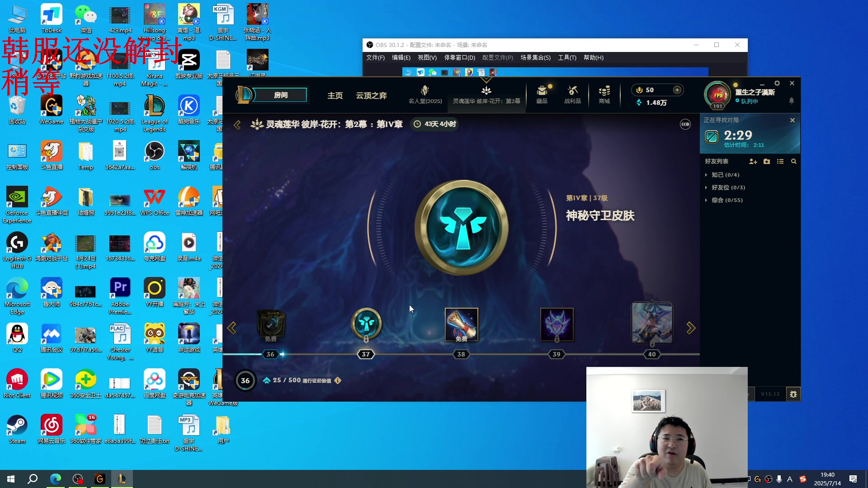Select the level 38 free scroll reward
This screenshot has height=488, width=868.
[x=462, y=325]
